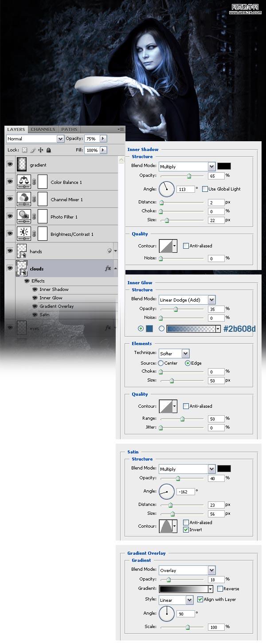The height and width of the screenshot is (644, 266).
Task: Select the Layers tab
Action: [16, 129]
